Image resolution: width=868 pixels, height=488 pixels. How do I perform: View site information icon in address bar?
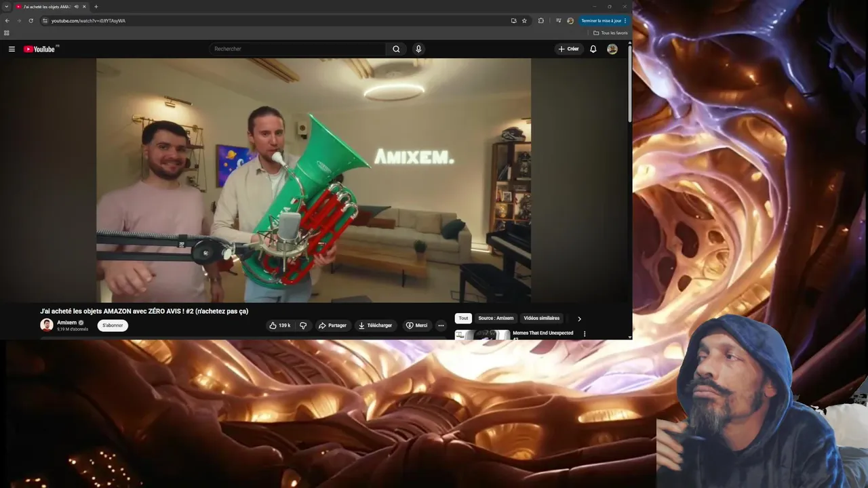click(x=45, y=20)
